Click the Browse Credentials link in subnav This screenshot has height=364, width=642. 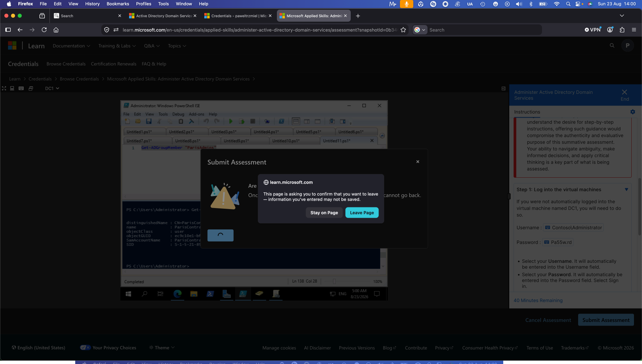tap(66, 64)
